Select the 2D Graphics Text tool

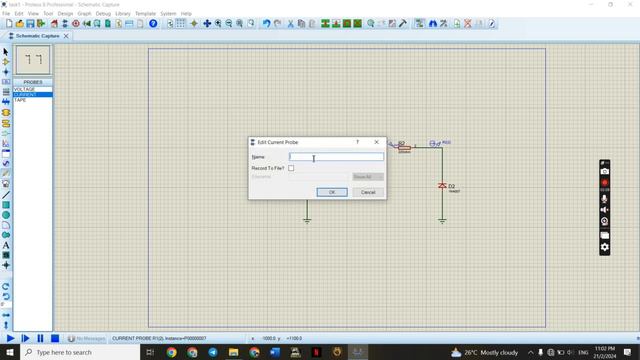(x=6, y=245)
